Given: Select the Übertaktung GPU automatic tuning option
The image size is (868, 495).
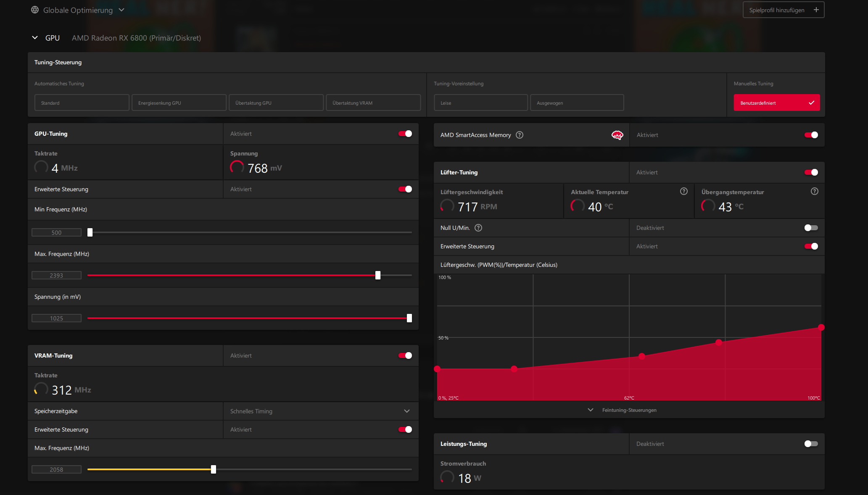Looking at the screenshot, I should click(276, 103).
